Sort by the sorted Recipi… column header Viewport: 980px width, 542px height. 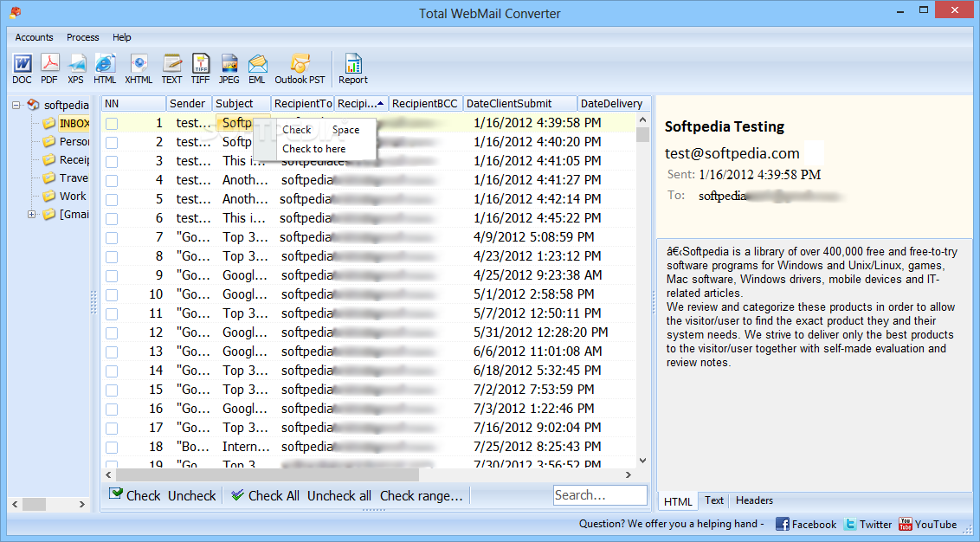[361, 104]
